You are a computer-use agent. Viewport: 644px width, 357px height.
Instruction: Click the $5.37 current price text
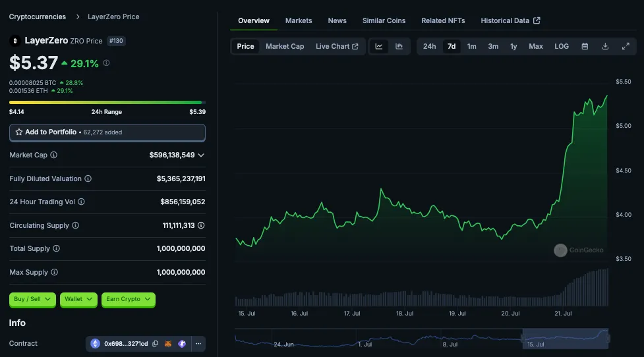tap(33, 63)
